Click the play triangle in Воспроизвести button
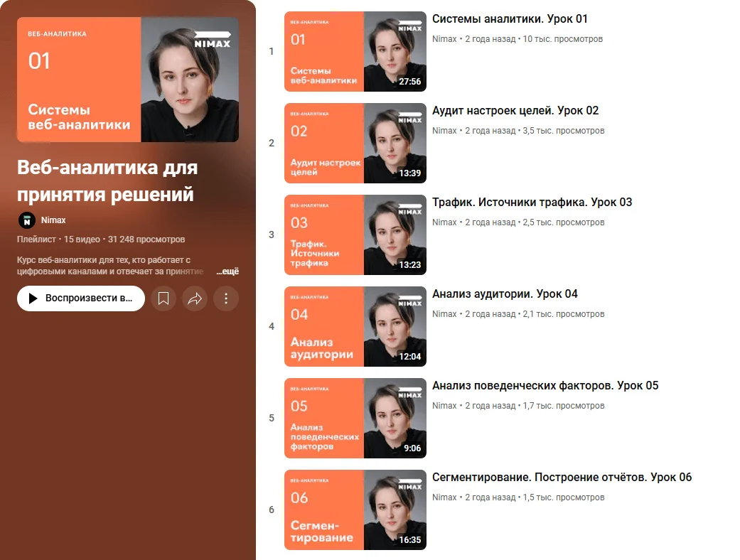Image resolution: width=740 pixels, height=560 pixels. point(33,298)
